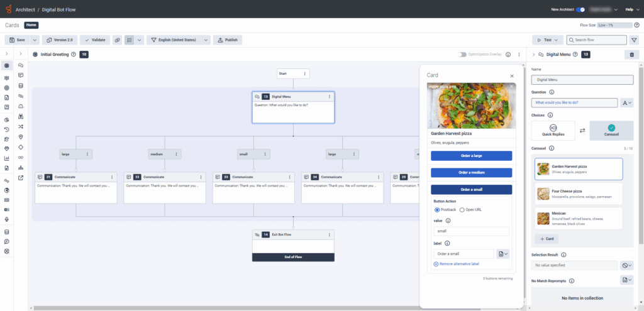The width and height of the screenshot is (644, 311).
Task: Click the Genesys logo in the header
Action: click(9, 9)
